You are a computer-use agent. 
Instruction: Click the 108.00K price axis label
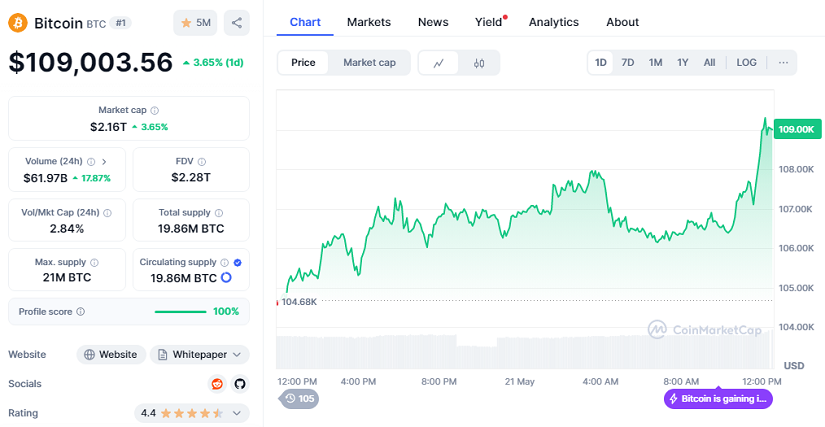click(796, 169)
